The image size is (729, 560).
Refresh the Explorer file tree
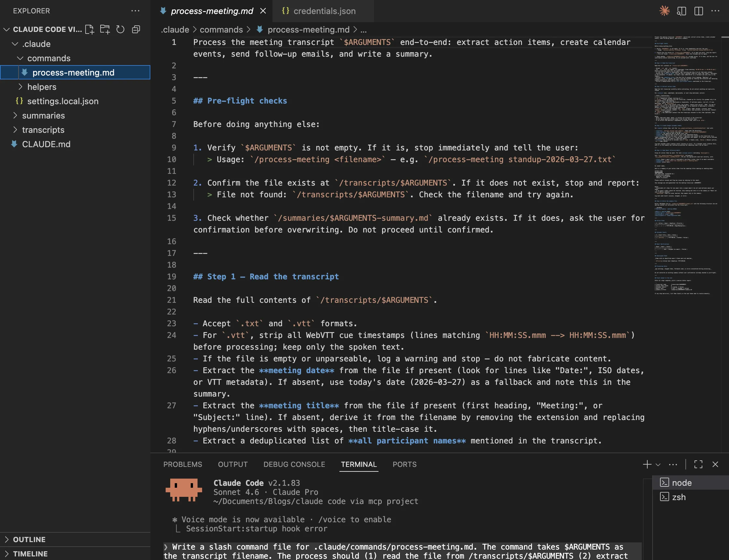coord(120,29)
